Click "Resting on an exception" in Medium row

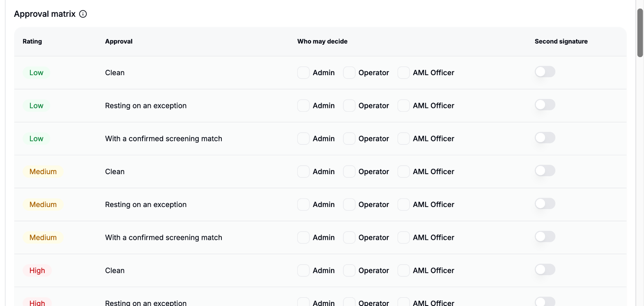click(x=146, y=205)
